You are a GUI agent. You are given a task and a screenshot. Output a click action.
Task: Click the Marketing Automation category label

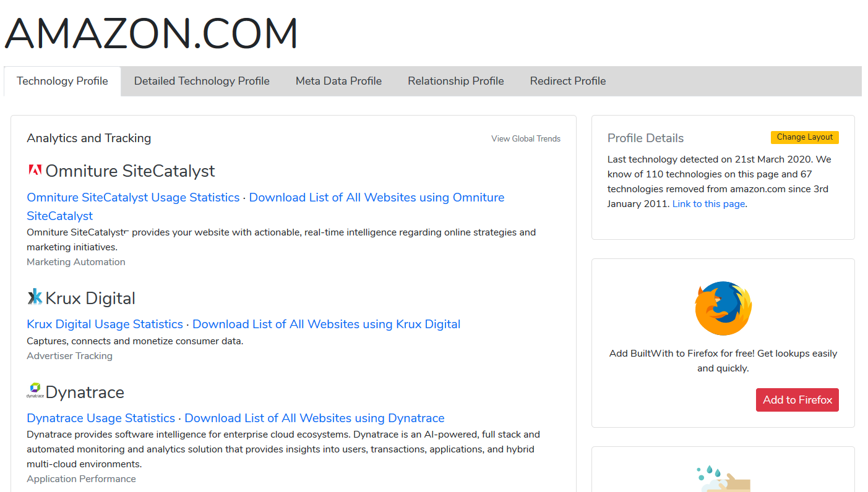point(76,262)
